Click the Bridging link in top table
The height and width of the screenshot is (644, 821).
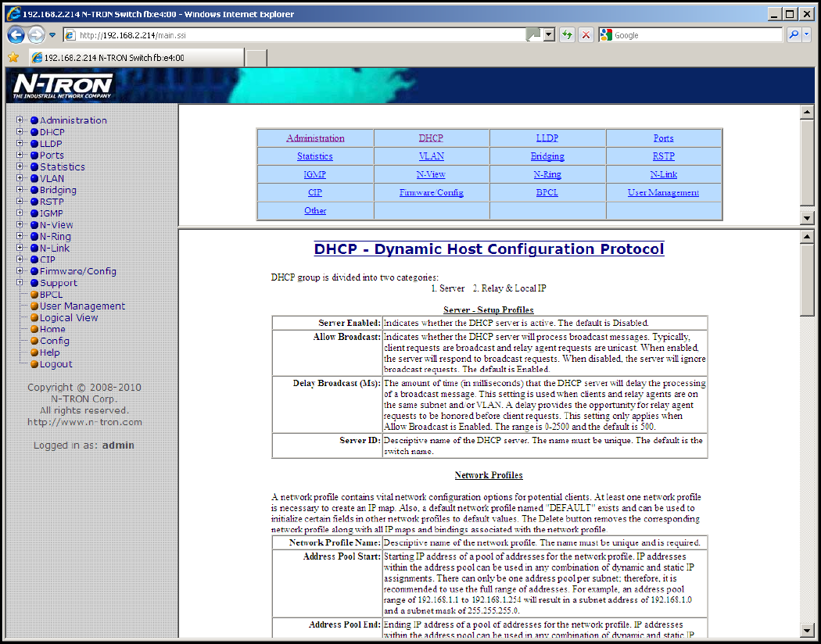[547, 156]
